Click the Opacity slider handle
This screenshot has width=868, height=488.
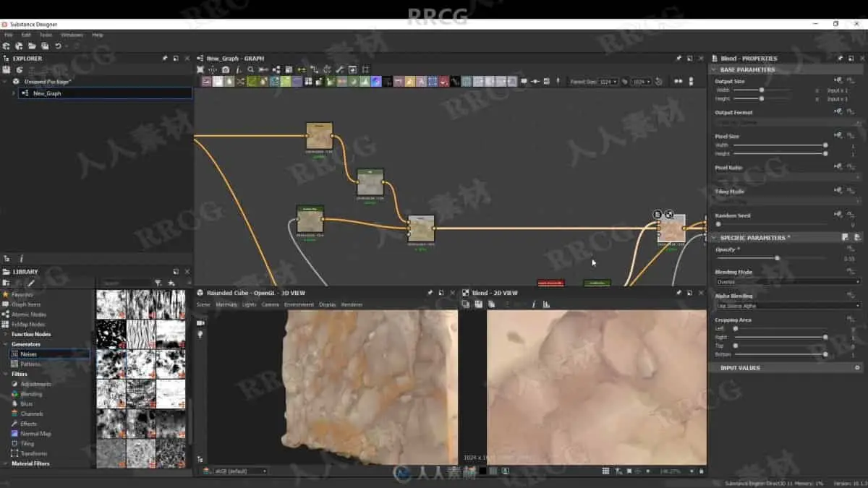pos(778,258)
